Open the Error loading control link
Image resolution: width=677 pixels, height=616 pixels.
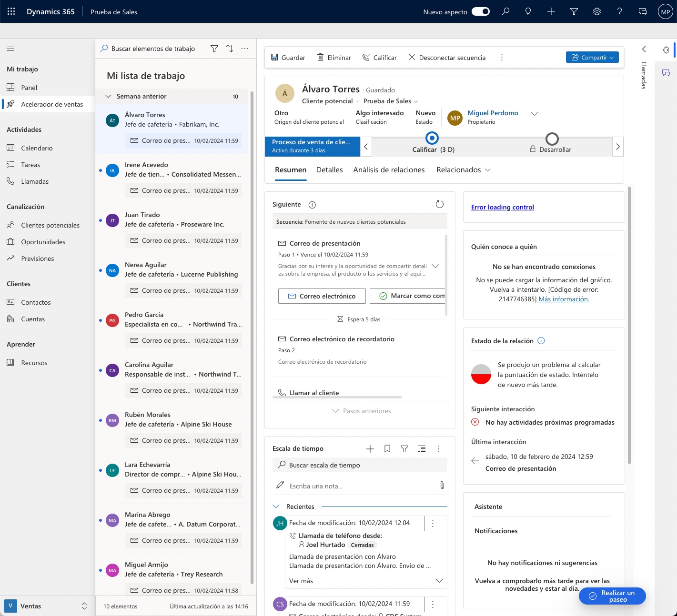pyautogui.click(x=503, y=207)
